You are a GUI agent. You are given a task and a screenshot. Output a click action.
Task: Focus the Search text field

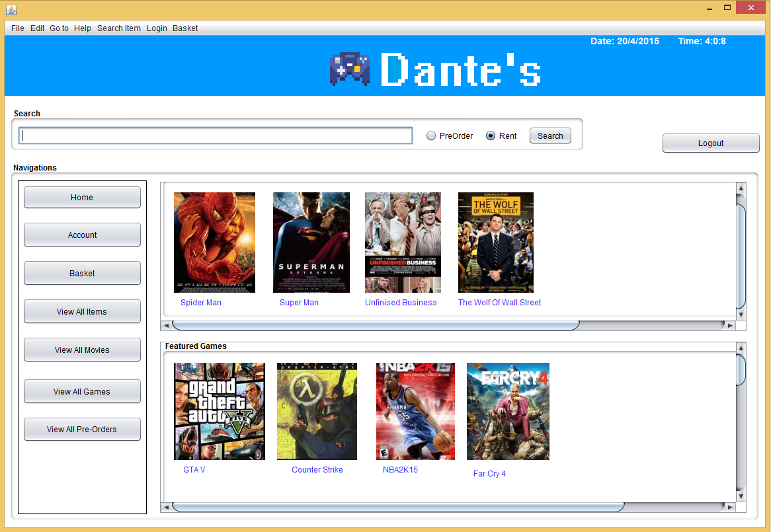(216, 136)
